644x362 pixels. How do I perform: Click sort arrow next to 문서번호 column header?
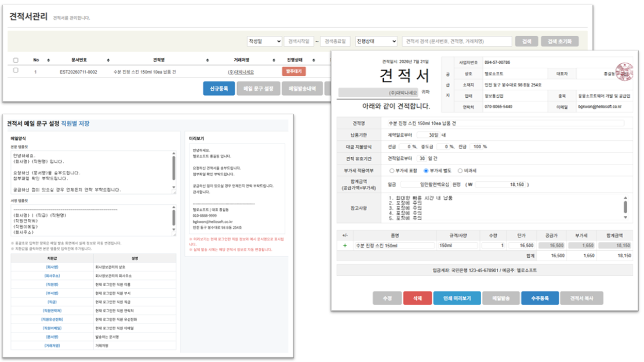tap(108, 60)
